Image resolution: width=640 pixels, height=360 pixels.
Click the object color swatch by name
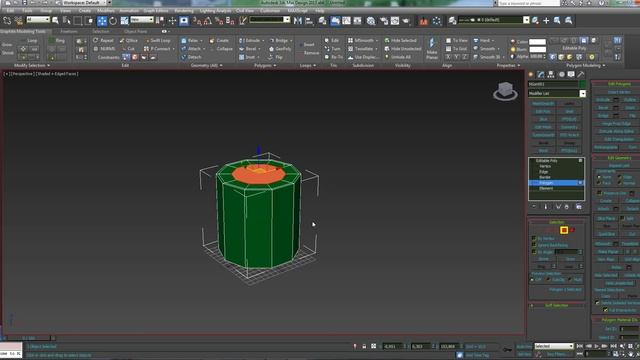click(583, 84)
